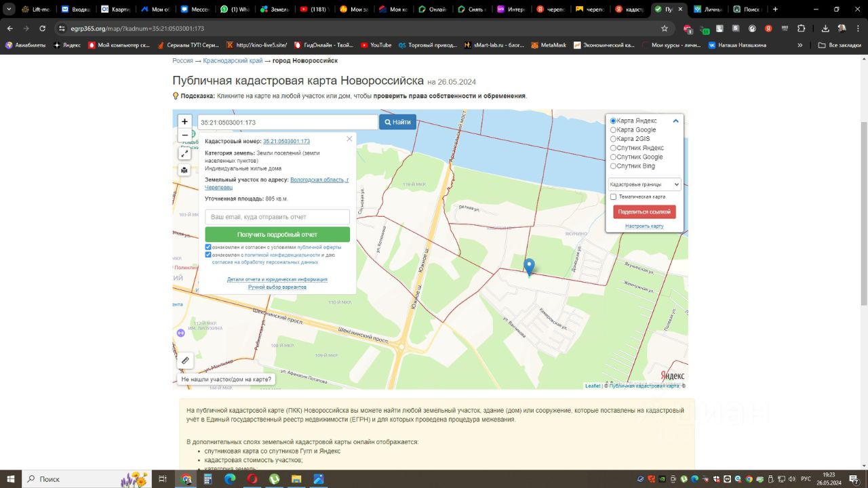Collapse the map layers panel chevron
This screenshot has width=868, height=488.
675,121
